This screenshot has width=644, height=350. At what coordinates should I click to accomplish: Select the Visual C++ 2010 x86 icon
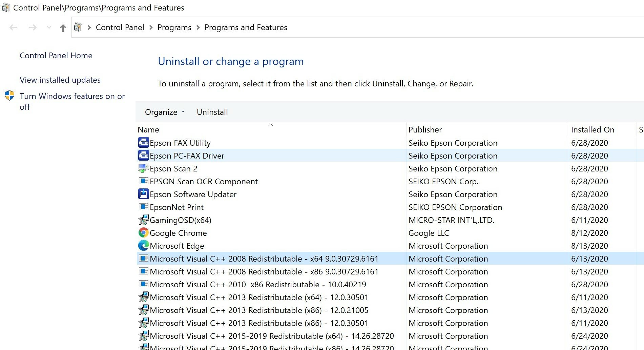[x=144, y=284]
